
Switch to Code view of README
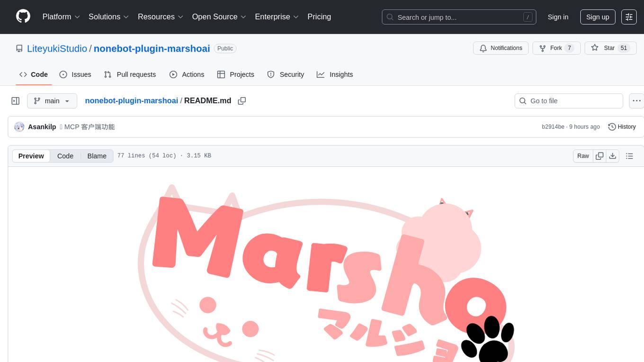(65, 156)
